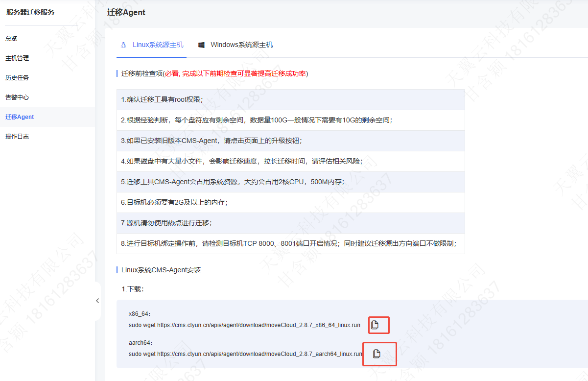The height and width of the screenshot is (381, 588).
Task: Click the 1.下载 step label
Action: click(x=132, y=289)
